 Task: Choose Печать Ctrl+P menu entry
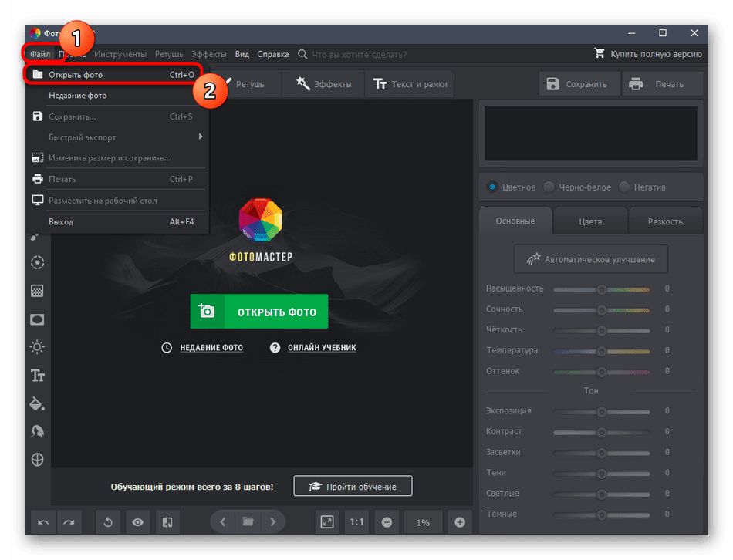pos(117,179)
